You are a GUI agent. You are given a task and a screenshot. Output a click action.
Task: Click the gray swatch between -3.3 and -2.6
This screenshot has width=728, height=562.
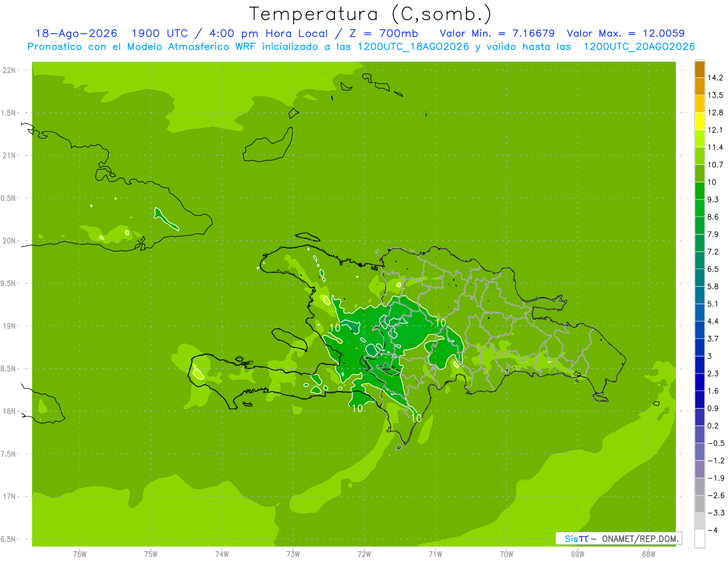[699, 504]
